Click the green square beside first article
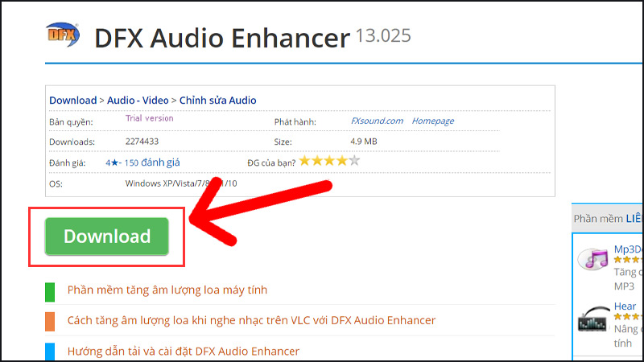The image size is (644, 362). (50, 292)
